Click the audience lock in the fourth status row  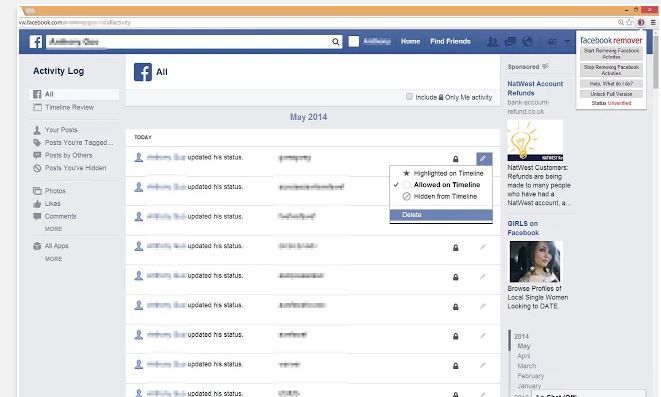(x=456, y=248)
